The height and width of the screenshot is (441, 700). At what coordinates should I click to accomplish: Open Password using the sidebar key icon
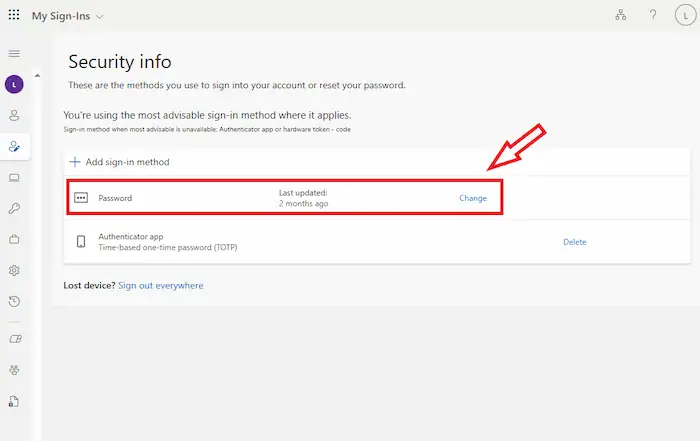coord(14,208)
